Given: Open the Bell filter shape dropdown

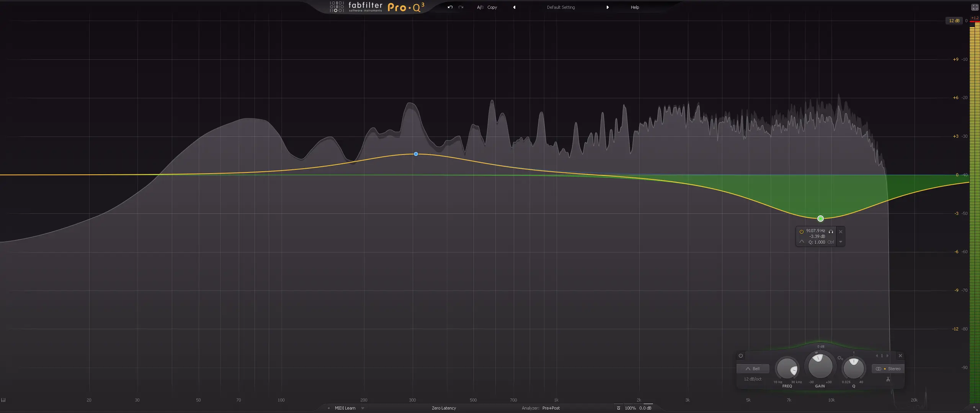Looking at the screenshot, I should click(753, 369).
